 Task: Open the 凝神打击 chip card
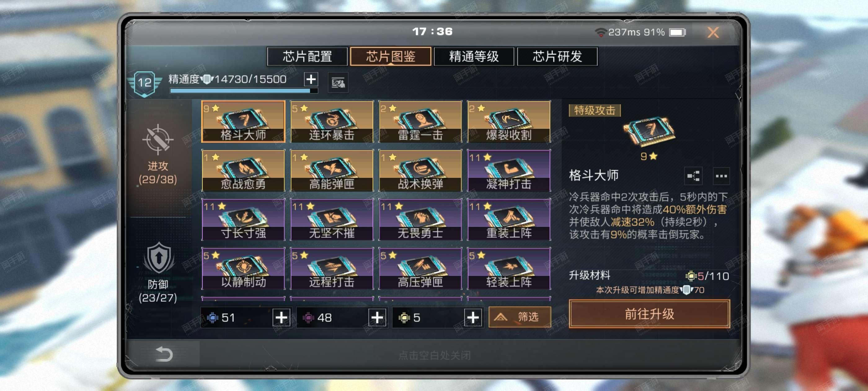point(509,170)
